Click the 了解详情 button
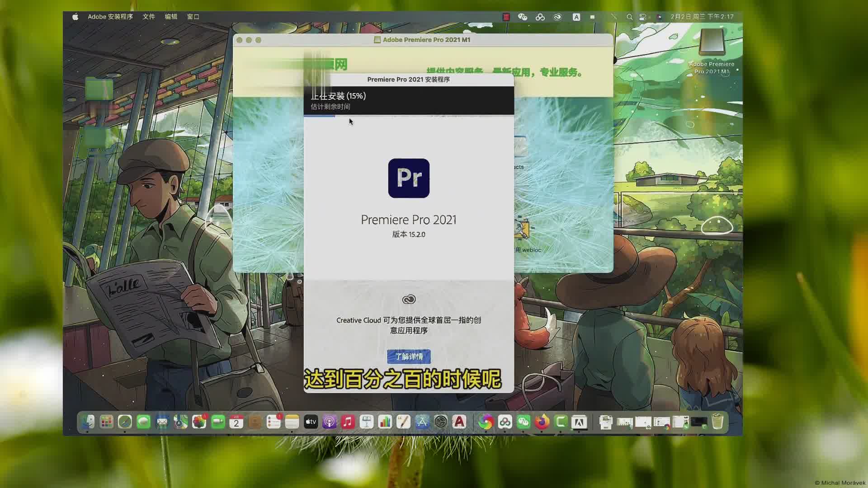 409,357
